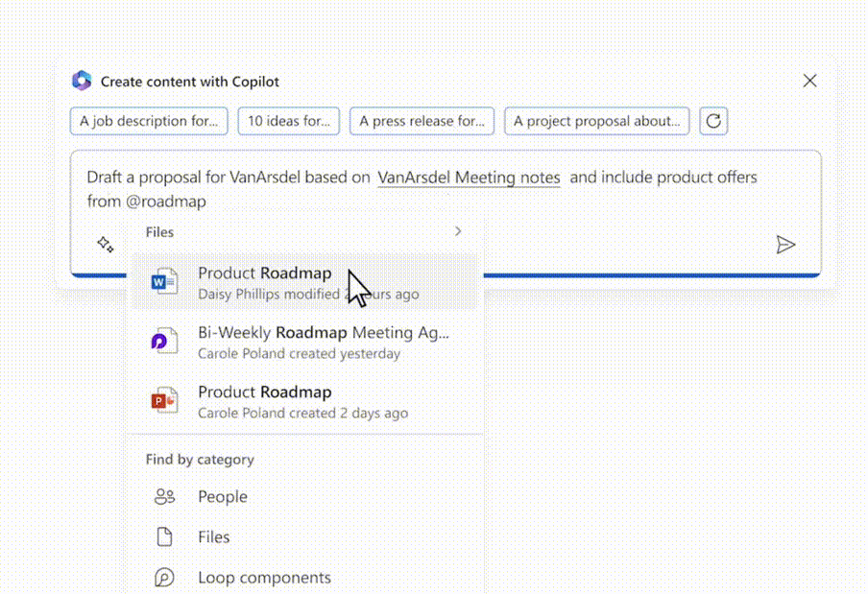The image size is (868, 594).
Task: Click the Files category page icon
Action: pos(165,537)
